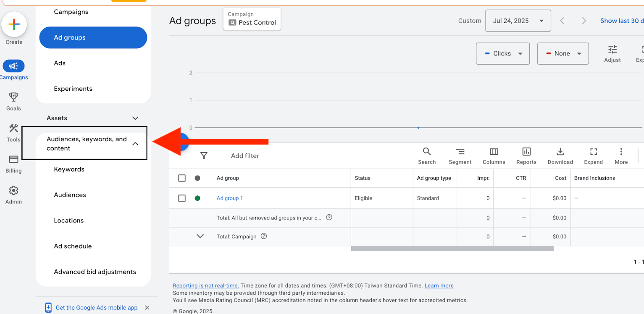The width and height of the screenshot is (644, 314).
Task: Open Ad group 1 from the table
Action: click(x=230, y=198)
